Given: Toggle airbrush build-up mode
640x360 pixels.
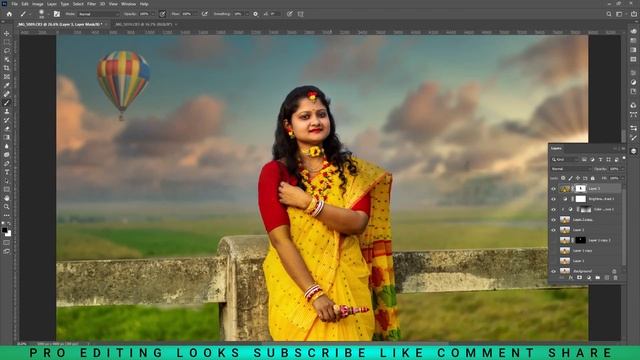Looking at the screenshot, I should [205, 14].
